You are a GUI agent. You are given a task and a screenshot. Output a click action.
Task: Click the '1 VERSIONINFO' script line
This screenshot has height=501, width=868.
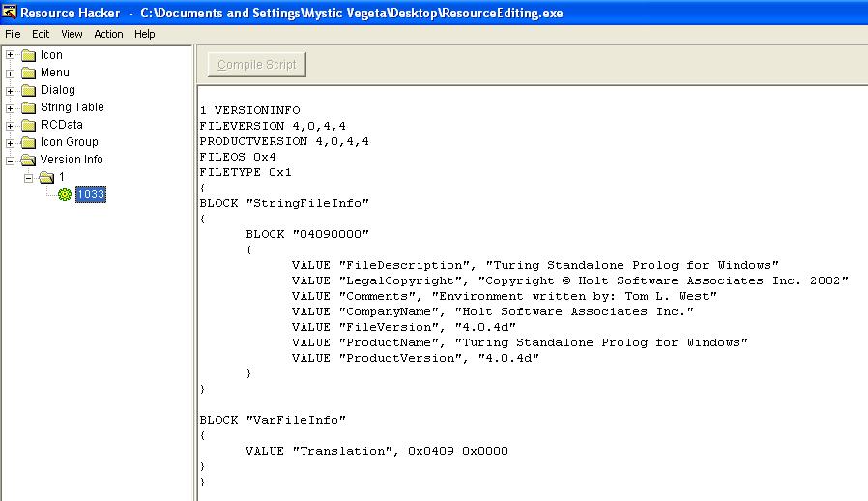pyautogui.click(x=250, y=110)
